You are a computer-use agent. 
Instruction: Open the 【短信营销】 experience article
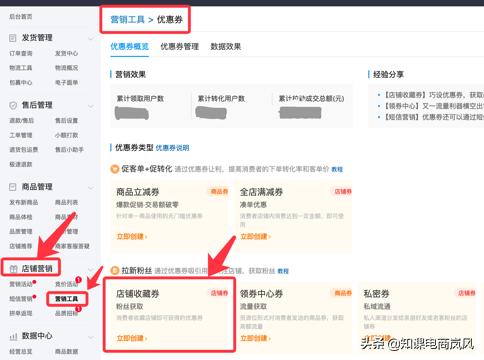(x=434, y=117)
